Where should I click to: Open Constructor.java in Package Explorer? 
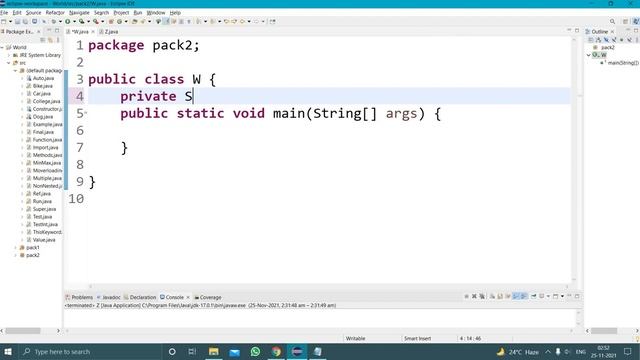(44, 109)
